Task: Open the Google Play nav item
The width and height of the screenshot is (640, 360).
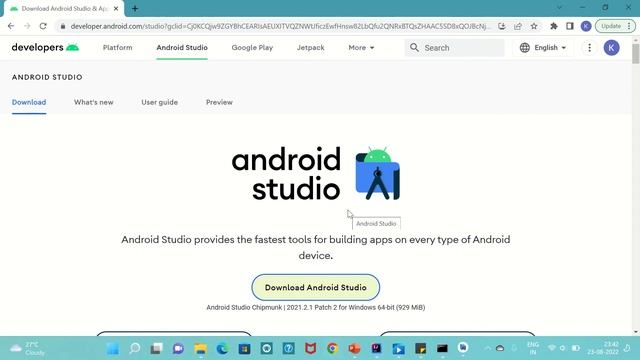Action: coord(252,48)
